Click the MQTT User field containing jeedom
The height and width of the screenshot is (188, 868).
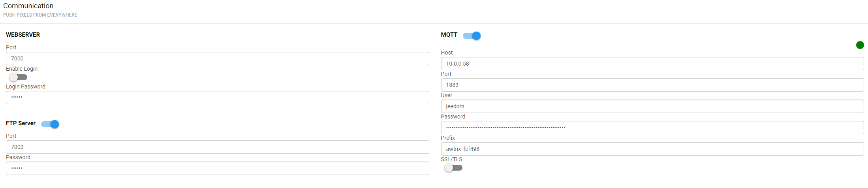tap(652, 106)
